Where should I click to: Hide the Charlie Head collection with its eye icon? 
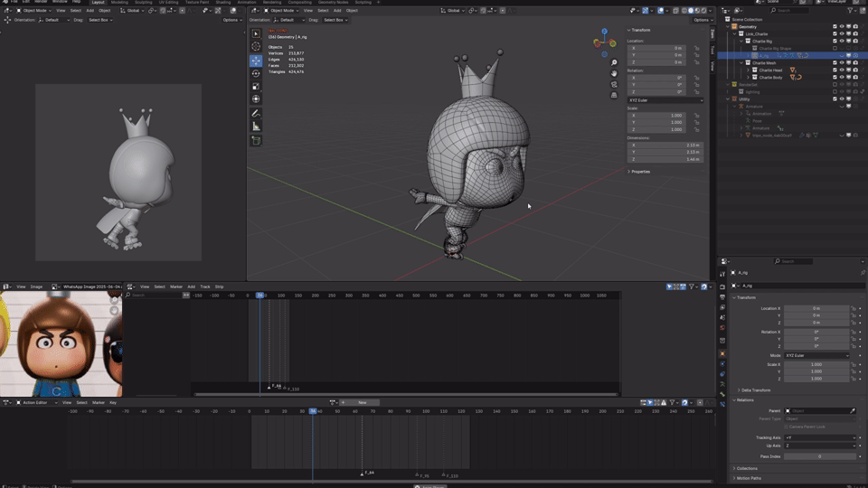[842, 70]
